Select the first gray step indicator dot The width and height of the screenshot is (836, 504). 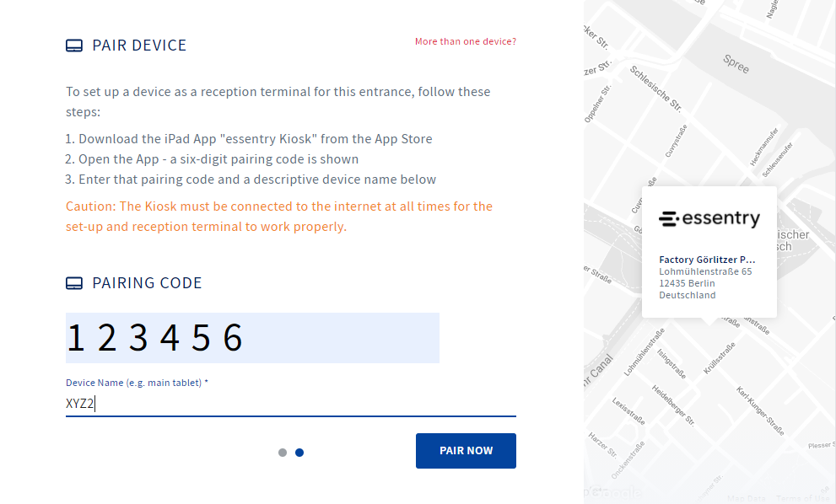[x=283, y=453]
